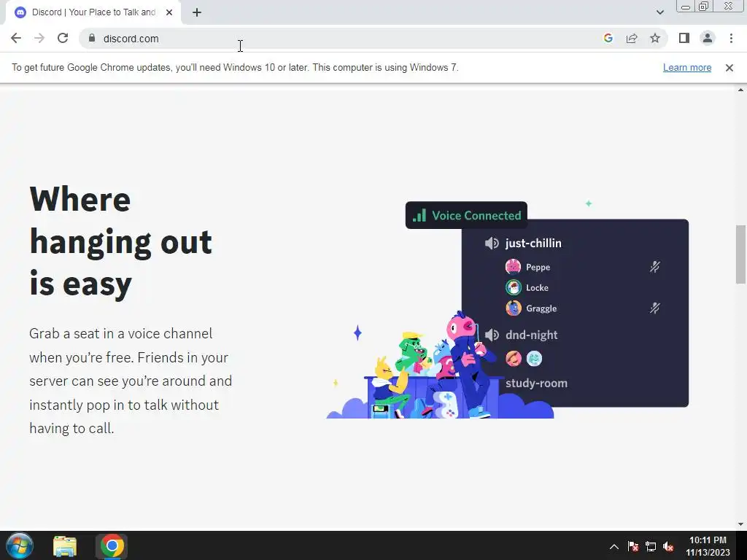Click the network tray icon
The width and height of the screenshot is (747, 560).
(650, 547)
